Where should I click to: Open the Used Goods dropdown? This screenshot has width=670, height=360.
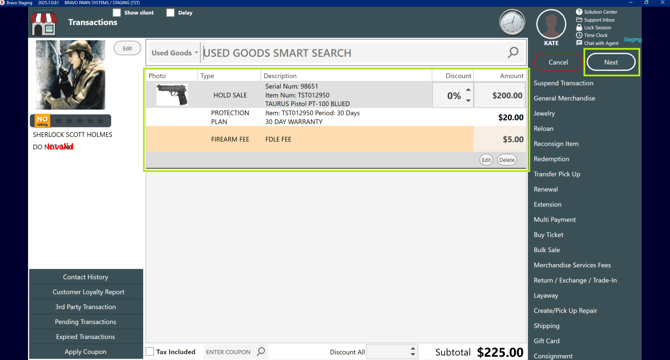(174, 53)
